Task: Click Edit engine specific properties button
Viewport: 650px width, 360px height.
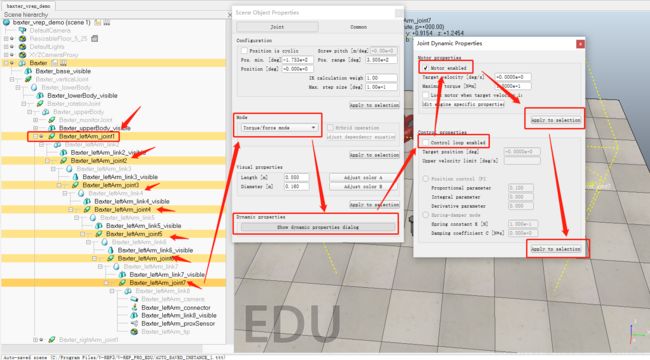Action: (463, 104)
